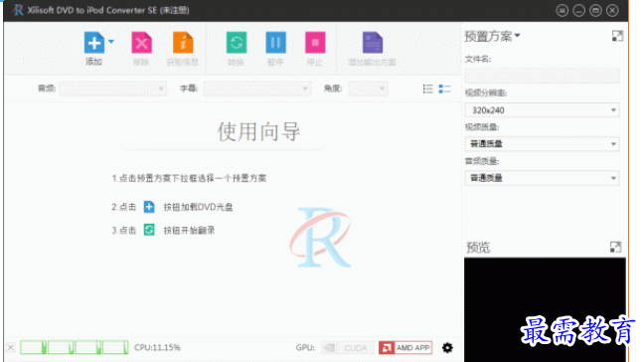644x362 pixels.
Task: Click the green Convert toolbar icon
Action: click(x=237, y=43)
